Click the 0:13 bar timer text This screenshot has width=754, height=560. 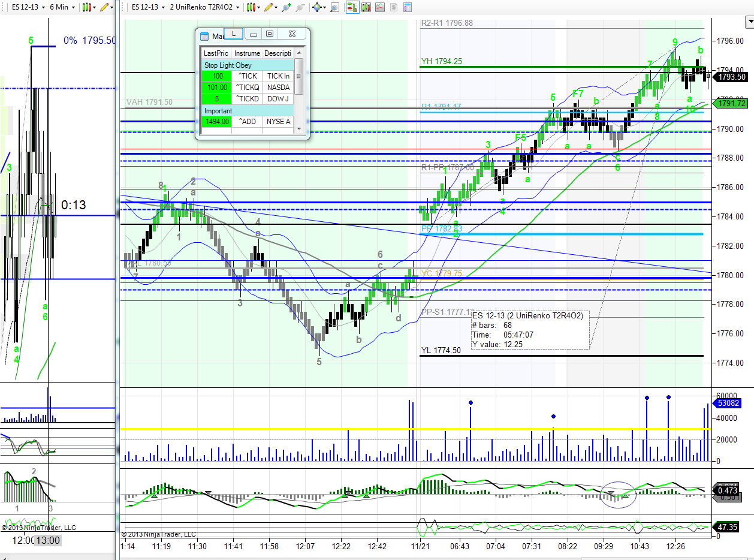pos(73,205)
